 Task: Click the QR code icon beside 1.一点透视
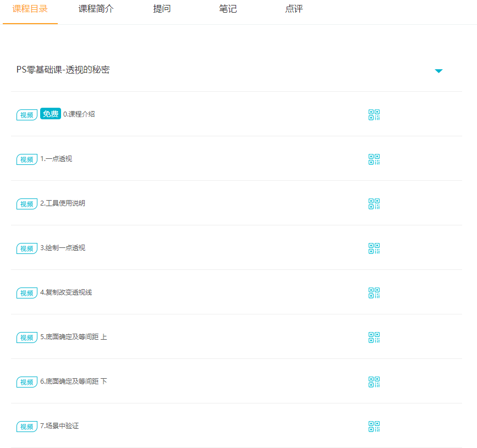(x=374, y=159)
